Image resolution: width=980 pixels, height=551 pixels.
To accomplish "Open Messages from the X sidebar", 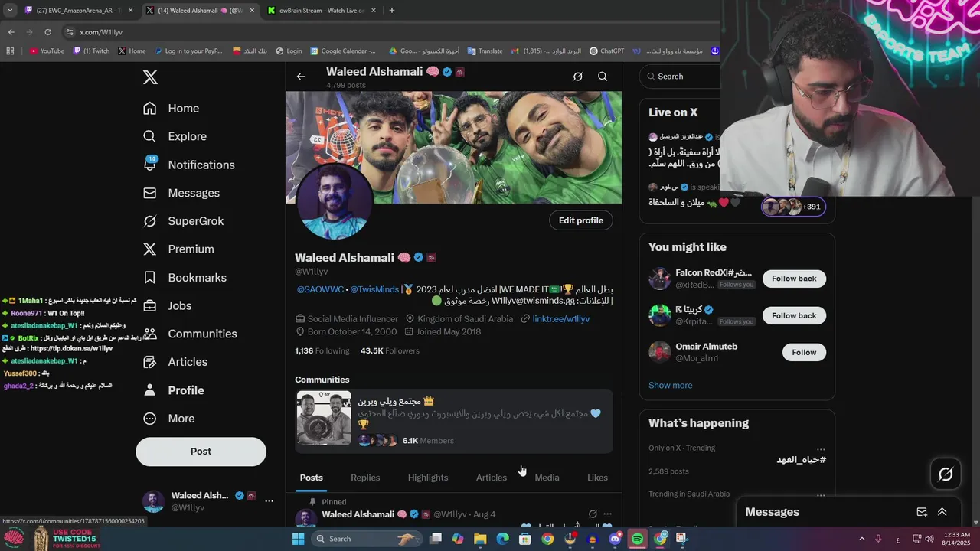I will point(181,193).
